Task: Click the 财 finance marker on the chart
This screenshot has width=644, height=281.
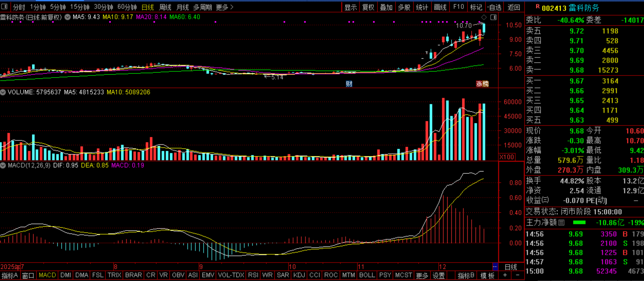Action: pos(349,84)
